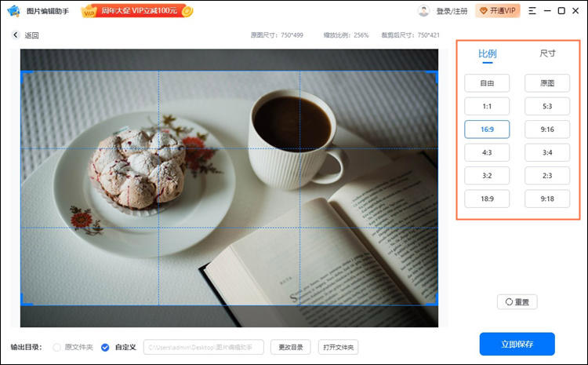
Task: Open the 登录/注册 login link
Action: (452, 11)
